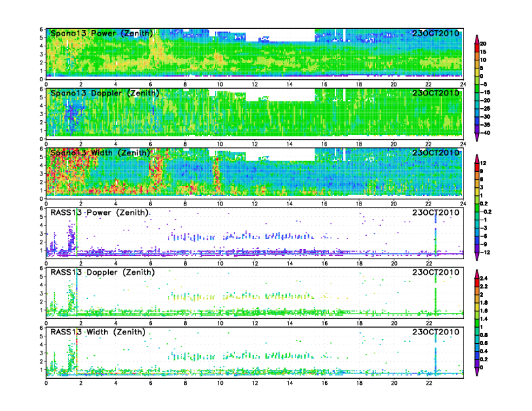Image resolution: width=532 pixels, height=411 pixels.
Task: Select the 23OCT2010 date in Spano13 Doppler panel
Action: click(436, 93)
